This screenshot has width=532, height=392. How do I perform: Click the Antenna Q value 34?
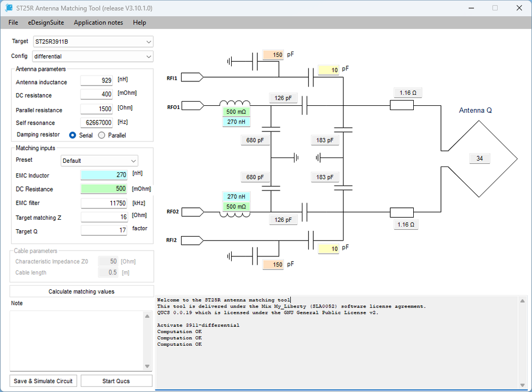(x=479, y=158)
